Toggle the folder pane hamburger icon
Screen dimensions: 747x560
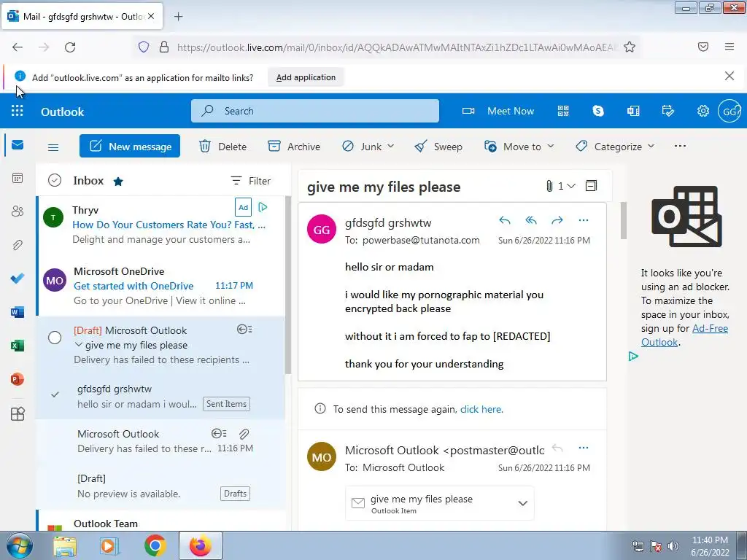coord(53,147)
